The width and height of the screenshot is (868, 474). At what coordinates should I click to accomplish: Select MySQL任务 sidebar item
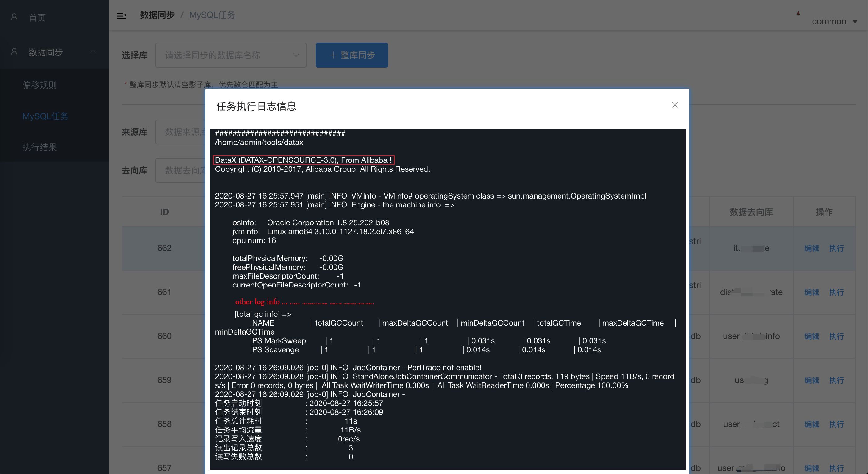pyautogui.click(x=45, y=116)
